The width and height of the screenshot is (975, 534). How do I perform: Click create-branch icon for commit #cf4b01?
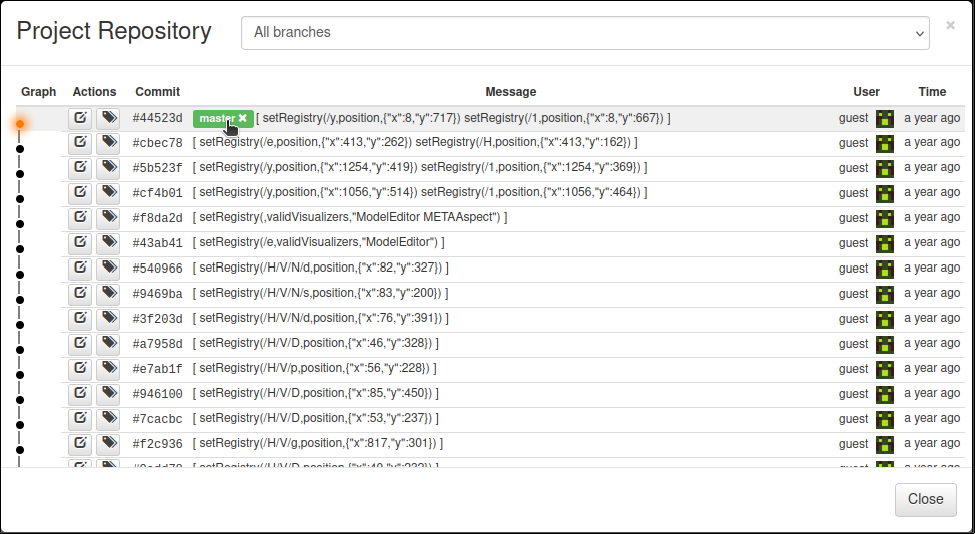pos(80,193)
